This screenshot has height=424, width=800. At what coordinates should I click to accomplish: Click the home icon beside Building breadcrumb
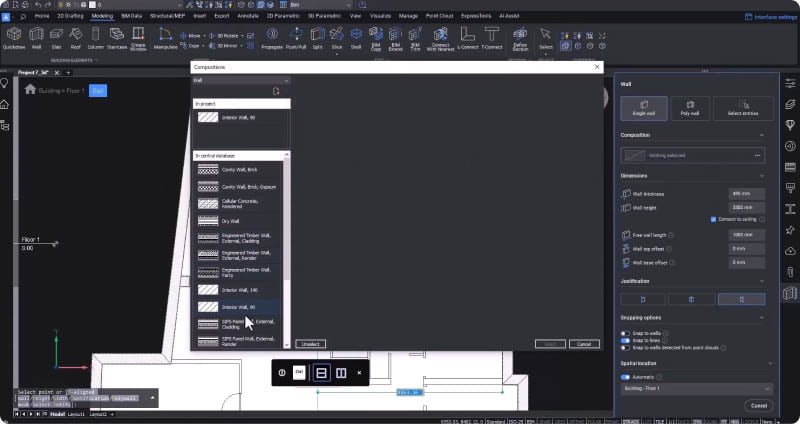coord(30,89)
